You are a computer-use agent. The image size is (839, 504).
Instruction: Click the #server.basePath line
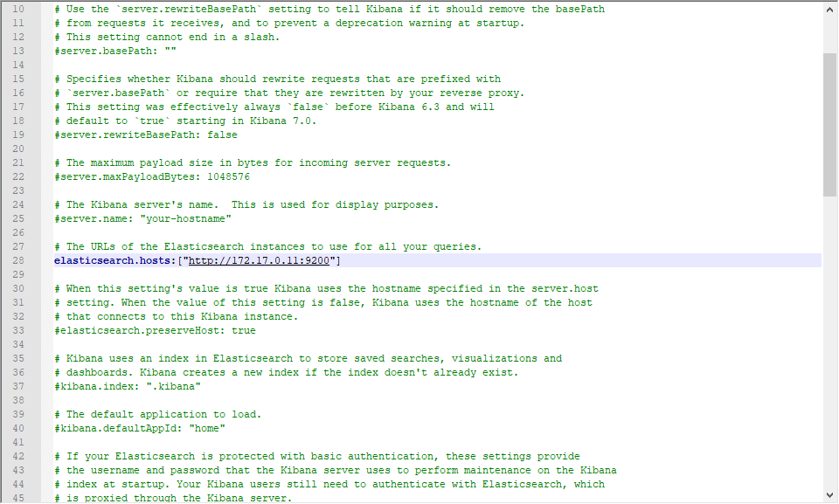click(x=115, y=51)
